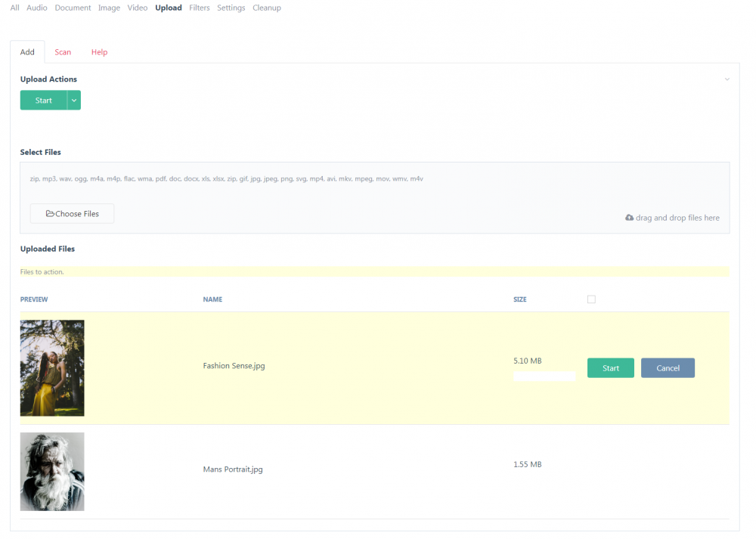This screenshot has height=539, width=756.
Task: Navigate to Settings in top menu
Action: [x=231, y=8]
